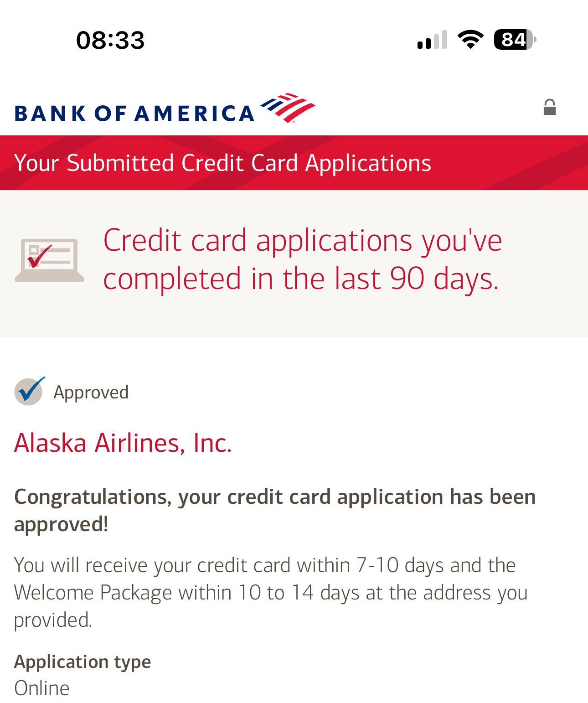Screen dimensions: 588x703
Task: Tap the Wi-Fi status icon
Action: pyautogui.click(x=470, y=40)
